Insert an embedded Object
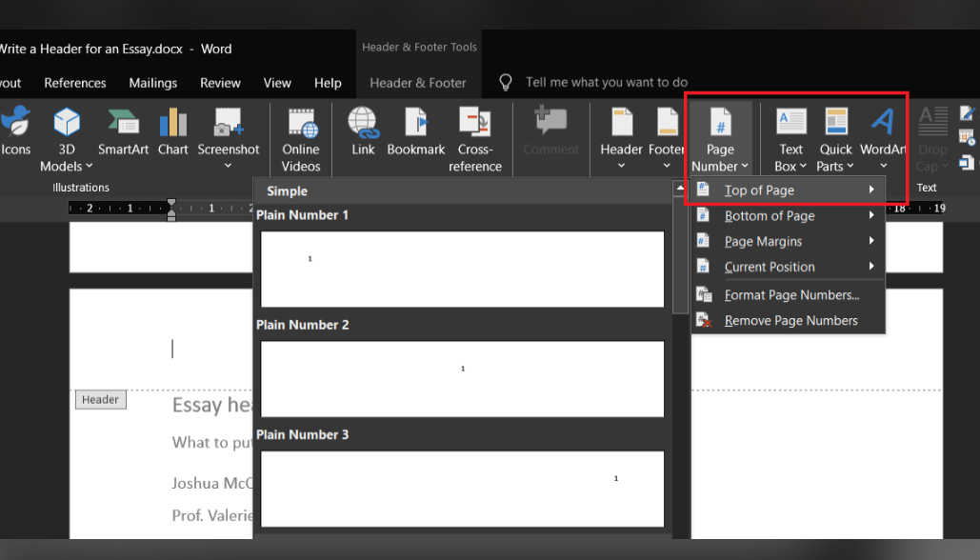Screen dimensions: 980x560 coord(966,162)
